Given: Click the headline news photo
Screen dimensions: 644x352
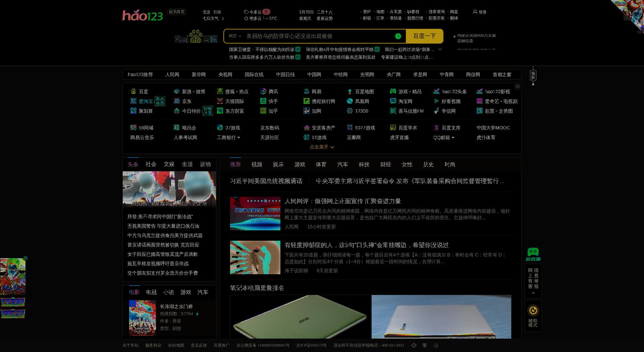Looking at the screenshot, I should click(169, 189).
